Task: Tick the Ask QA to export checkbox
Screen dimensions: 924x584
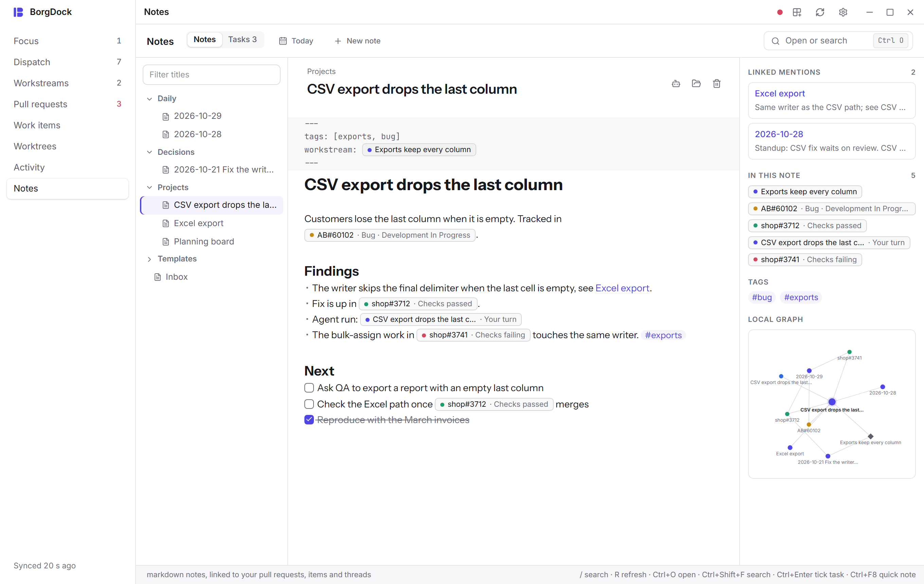Action: point(309,388)
